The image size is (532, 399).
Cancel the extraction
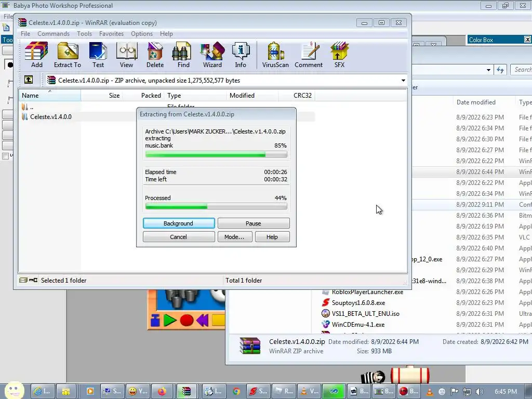pos(179,237)
